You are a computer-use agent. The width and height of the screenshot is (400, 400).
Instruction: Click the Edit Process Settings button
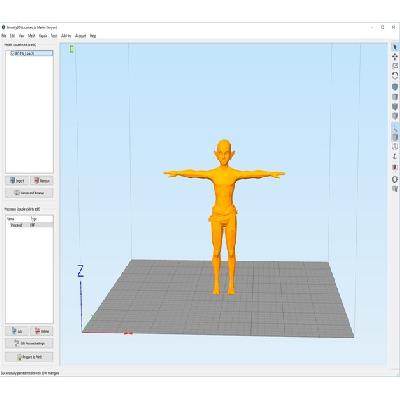coord(29,343)
